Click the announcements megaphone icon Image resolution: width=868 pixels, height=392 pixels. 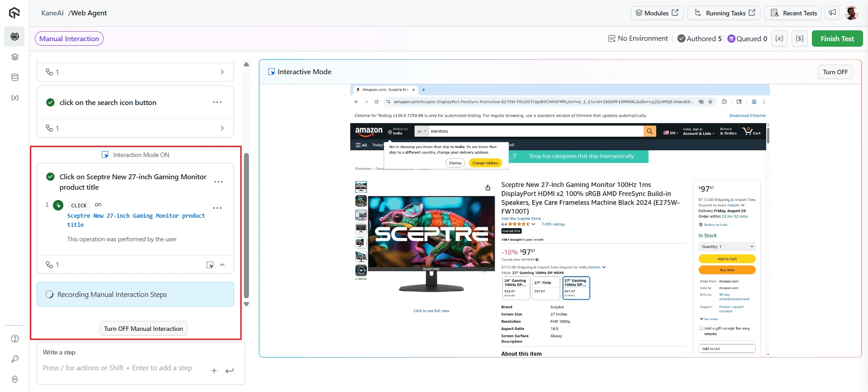click(x=832, y=13)
